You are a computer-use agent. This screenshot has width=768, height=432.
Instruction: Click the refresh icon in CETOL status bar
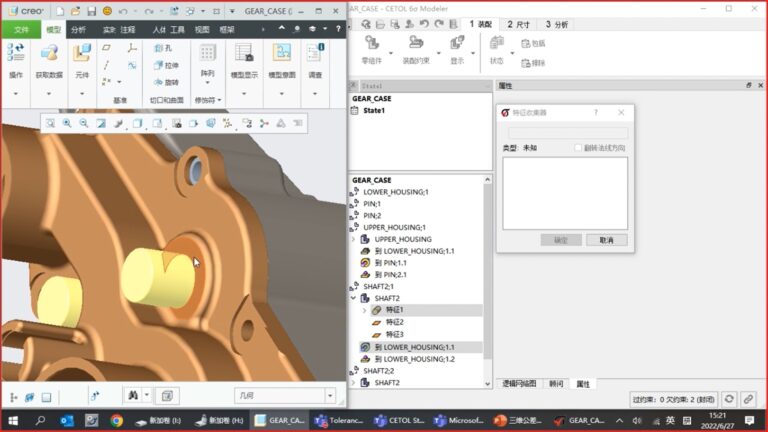coord(729,399)
